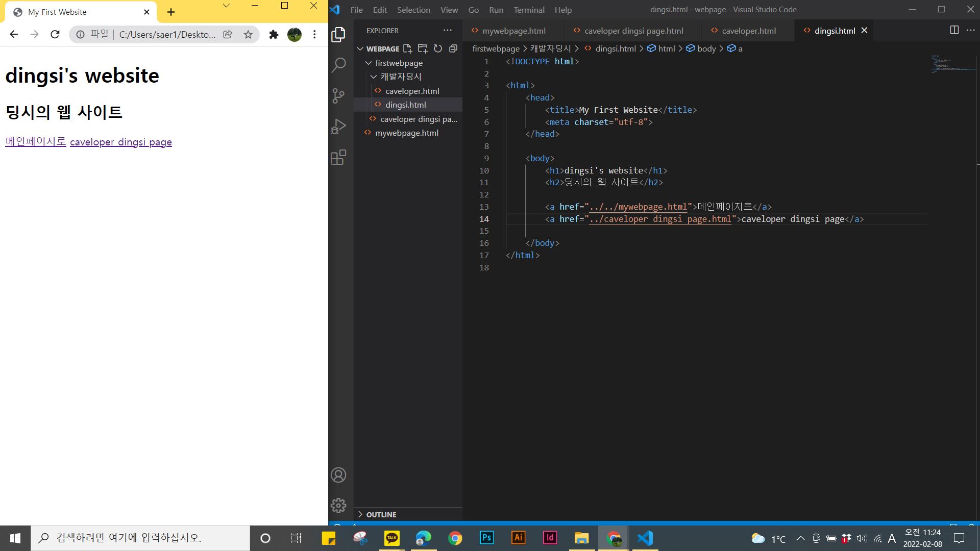Open the Extensions view
Image resolution: width=980 pixels, height=551 pixels.
tap(338, 157)
